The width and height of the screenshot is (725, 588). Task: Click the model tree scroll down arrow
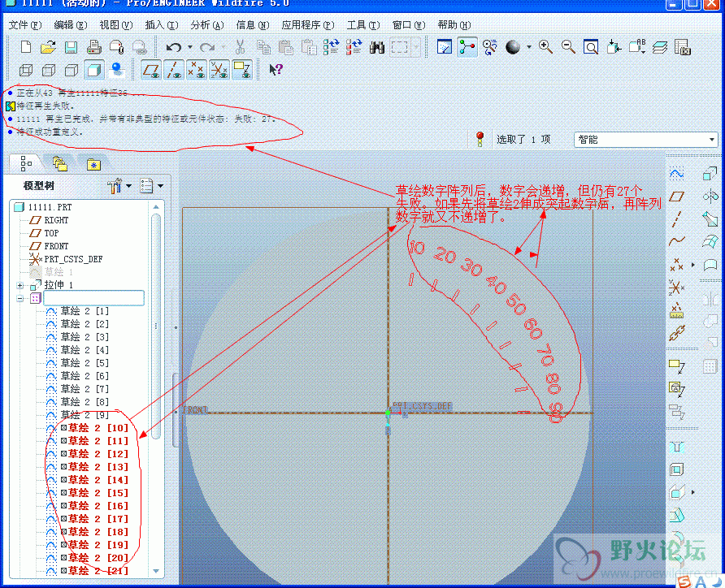pos(156,571)
